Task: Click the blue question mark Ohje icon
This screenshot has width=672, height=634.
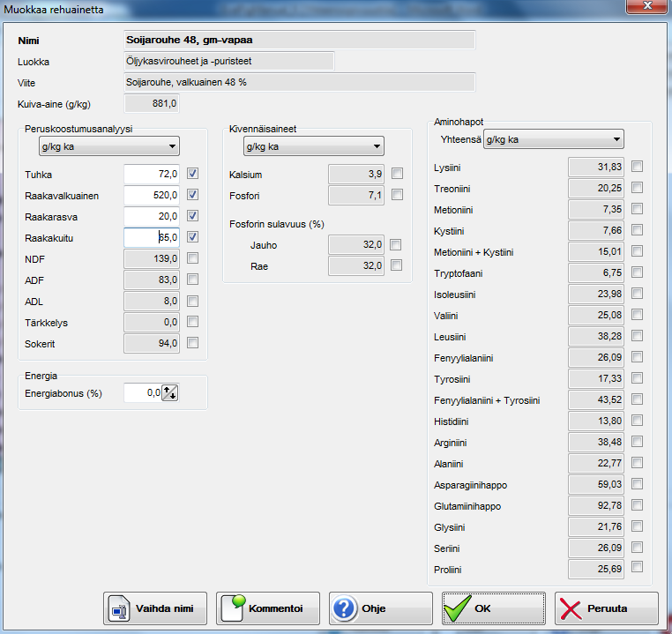Action: click(x=345, y=608)
